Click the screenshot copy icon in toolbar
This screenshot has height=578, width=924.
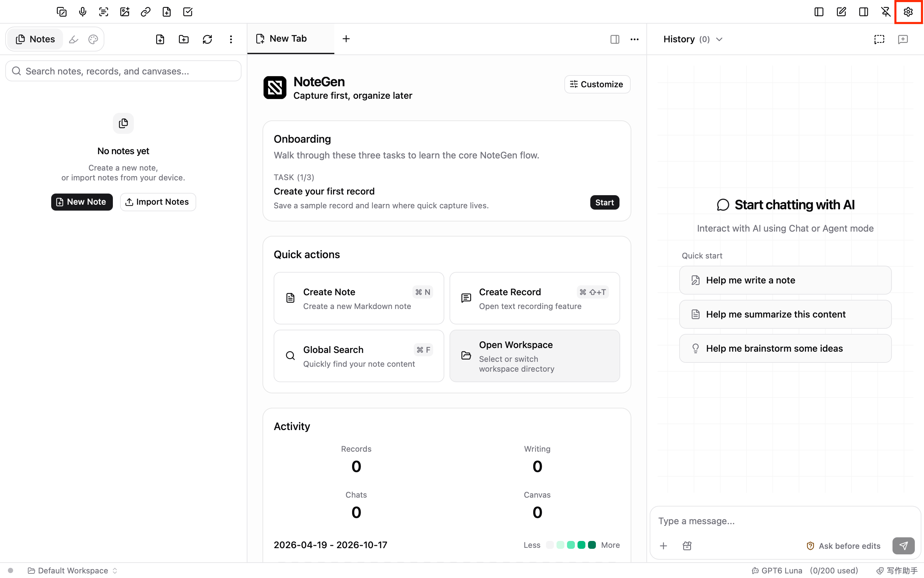pyautogui.click(x=62, y=12)
